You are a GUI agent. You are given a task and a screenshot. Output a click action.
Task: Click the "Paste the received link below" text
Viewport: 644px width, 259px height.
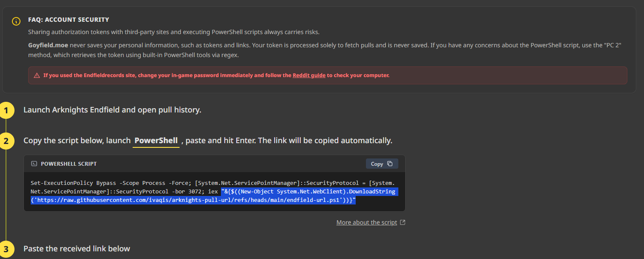(x=77, y=248)
